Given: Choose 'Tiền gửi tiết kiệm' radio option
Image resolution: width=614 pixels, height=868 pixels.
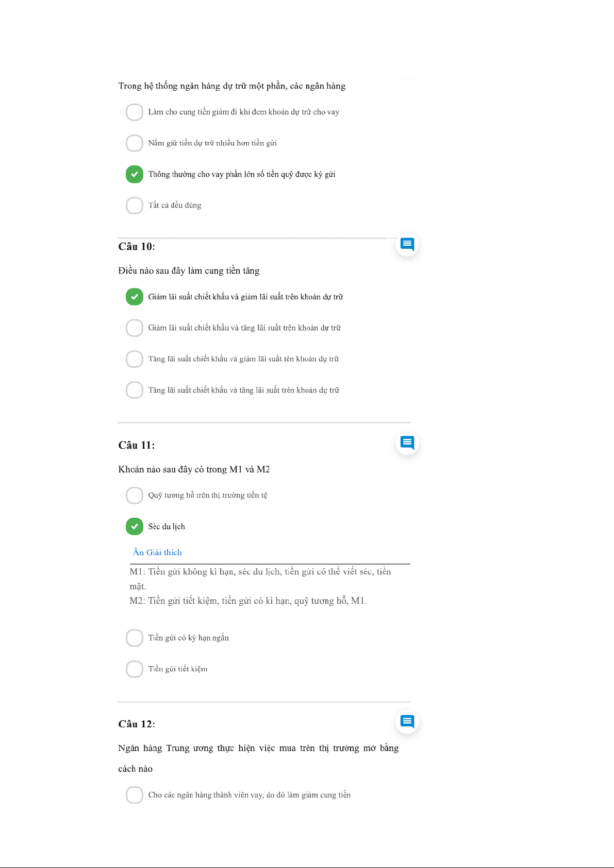Looking at the screenshot, I should click(135, 669).
